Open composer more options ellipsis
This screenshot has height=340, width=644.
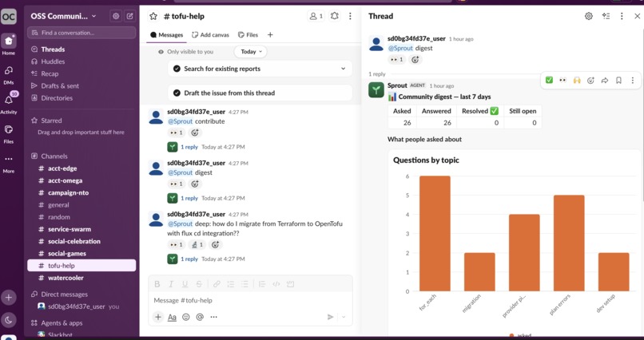click(213, 317)
